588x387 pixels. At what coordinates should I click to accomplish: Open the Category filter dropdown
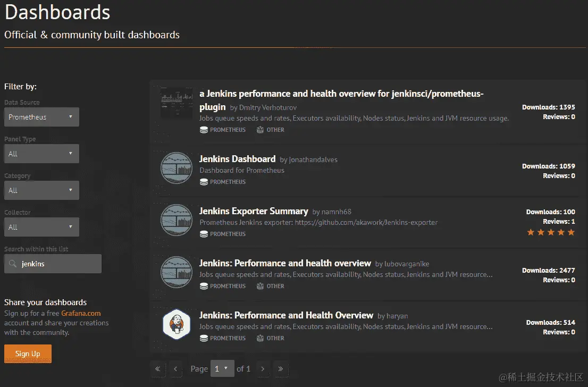pyautogui.click(x=41, y=190)
